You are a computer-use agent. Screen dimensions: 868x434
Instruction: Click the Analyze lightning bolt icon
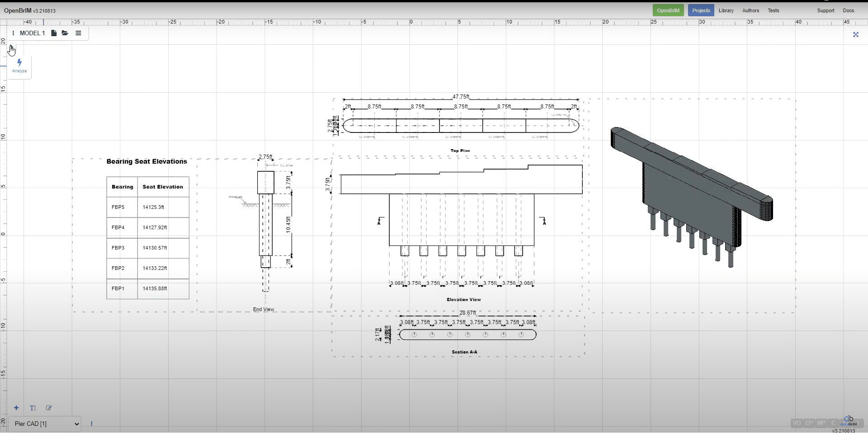[19, 63]
